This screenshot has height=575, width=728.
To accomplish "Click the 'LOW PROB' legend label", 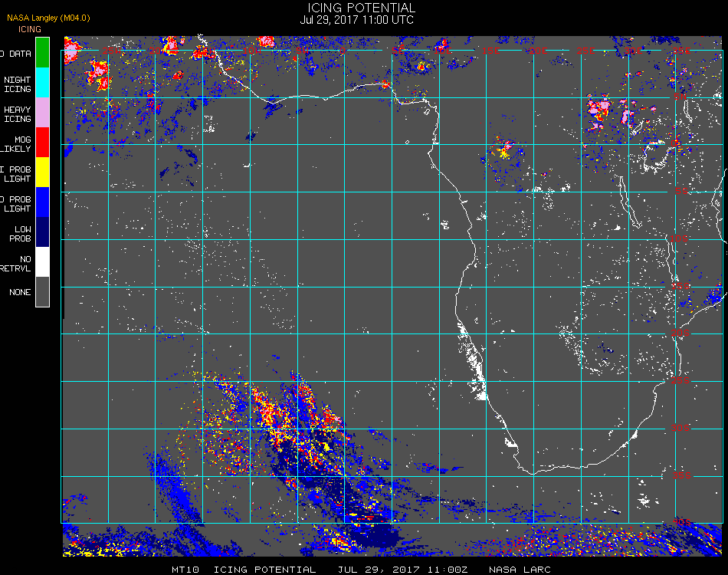I will tap(20, 234).
